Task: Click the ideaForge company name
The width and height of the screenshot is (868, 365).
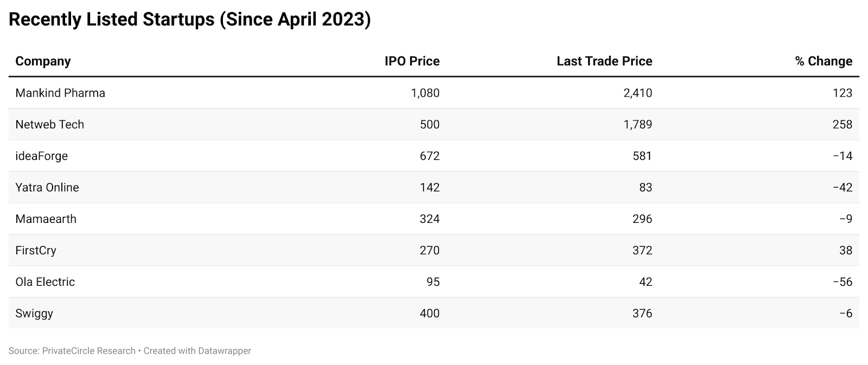Action: click(x=41, y=156)
